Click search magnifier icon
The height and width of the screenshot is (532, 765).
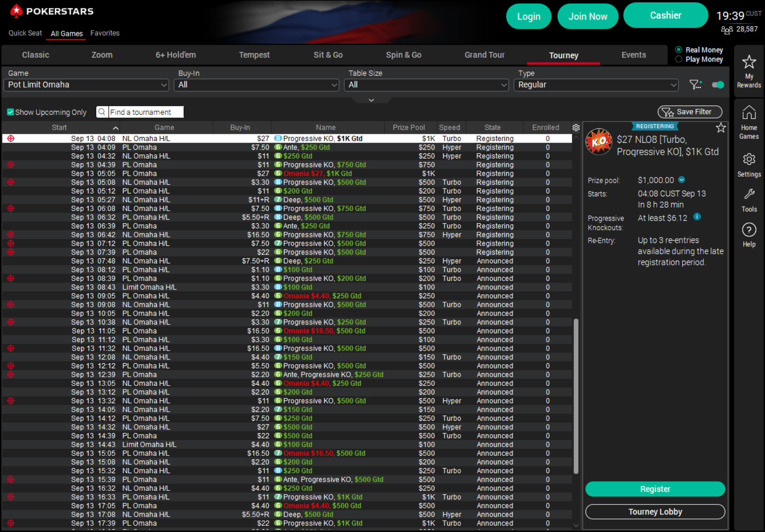click(x=102, y=112)
